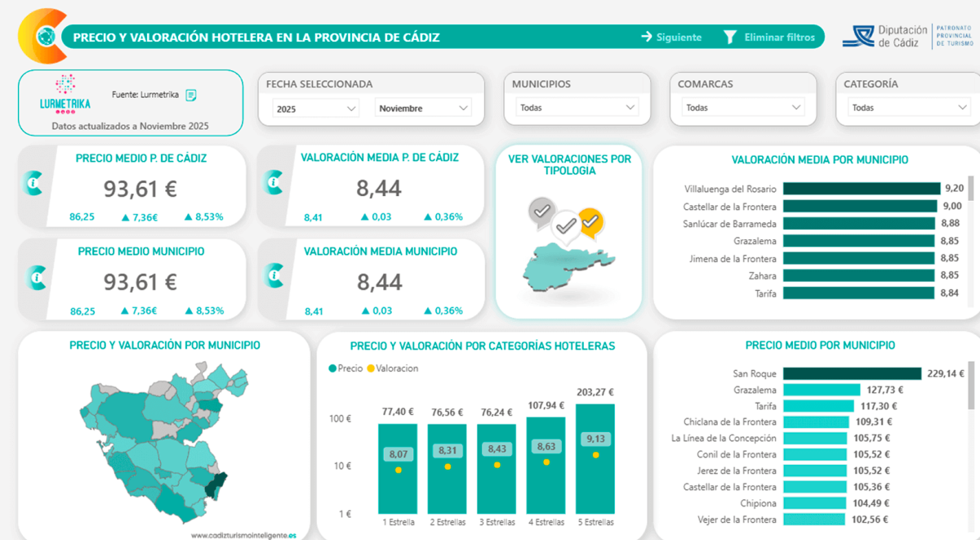Viewport: 980px width, 540px height.
Task: Click the Lurmetrika logo
Action: coord(65,93)
